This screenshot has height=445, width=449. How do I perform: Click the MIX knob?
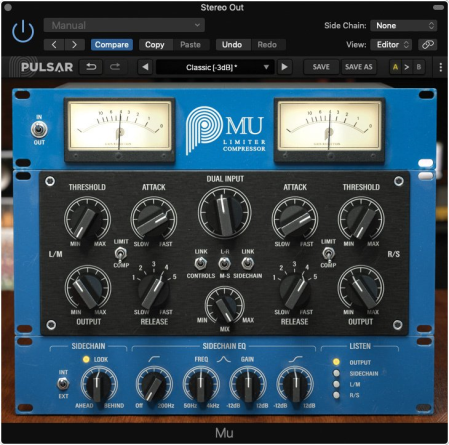(x=225, y=306)
